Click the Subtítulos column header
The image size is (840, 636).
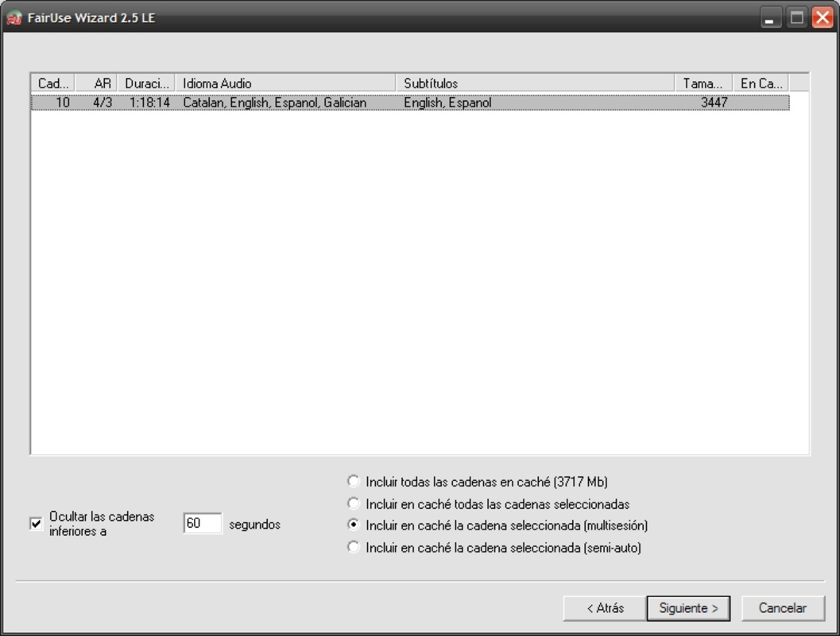[x=535, y=83]
